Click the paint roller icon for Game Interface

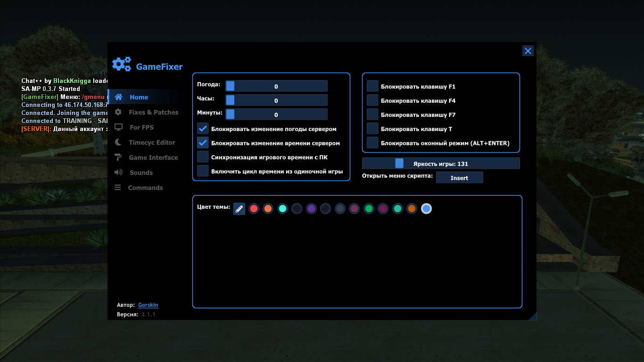pos(118,157)
